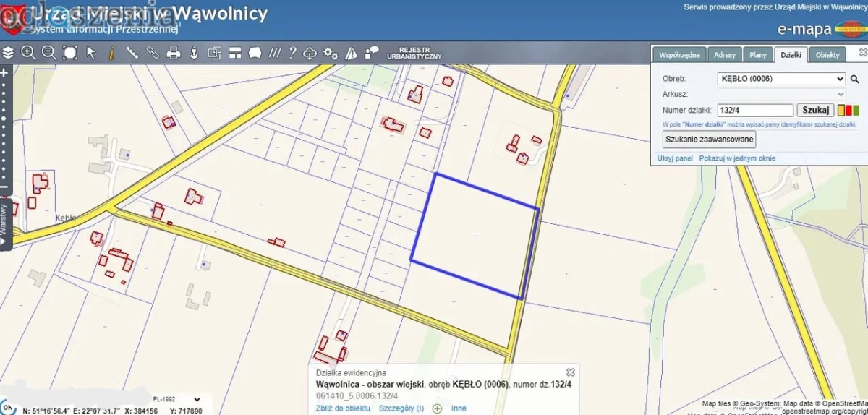Pick the ruler measurement tool
868x415 pixels.
pos(132,53)
